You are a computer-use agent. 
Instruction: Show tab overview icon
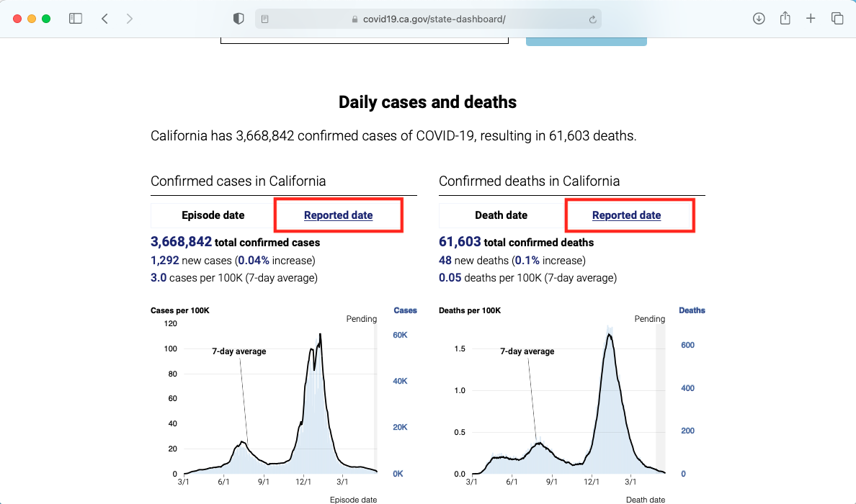point(837,19)
